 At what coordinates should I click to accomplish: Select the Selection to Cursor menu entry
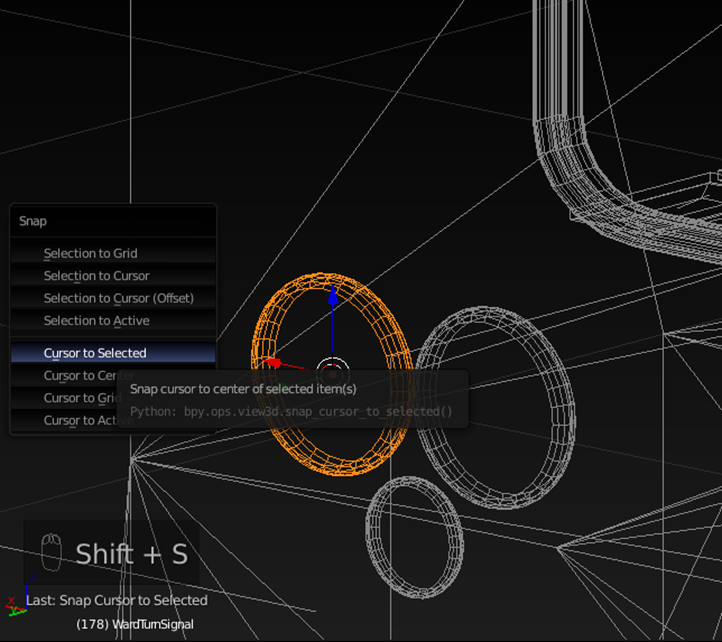(96, 276)
